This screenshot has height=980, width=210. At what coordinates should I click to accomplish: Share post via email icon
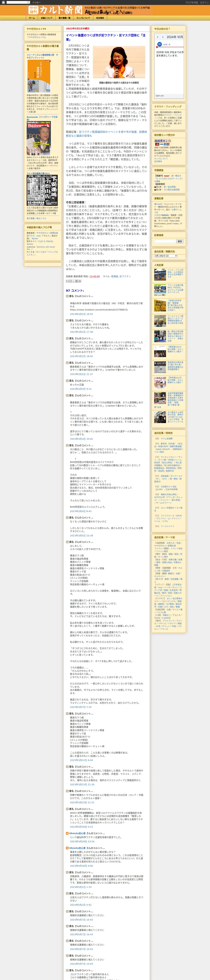67,281
